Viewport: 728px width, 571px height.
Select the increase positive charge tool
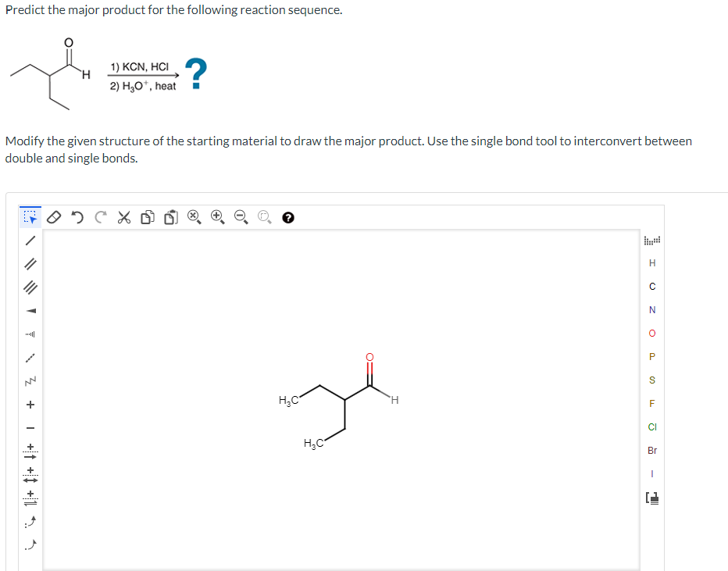pyautogui.click(x=30, y=404)
